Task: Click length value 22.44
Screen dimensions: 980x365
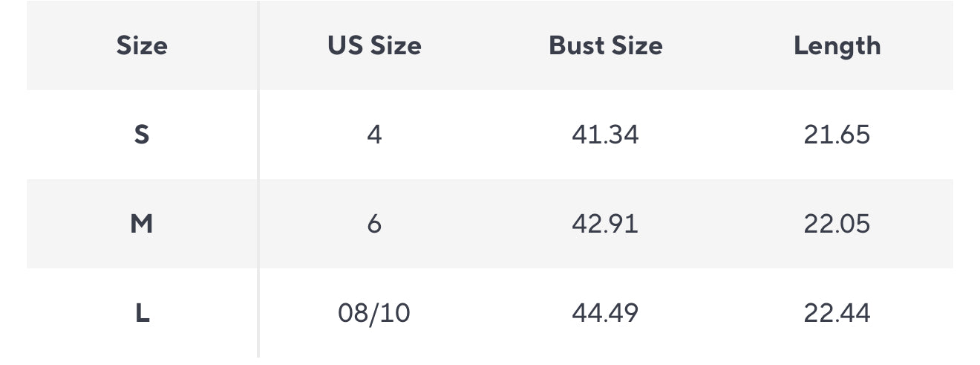Action: click(837, 313)
